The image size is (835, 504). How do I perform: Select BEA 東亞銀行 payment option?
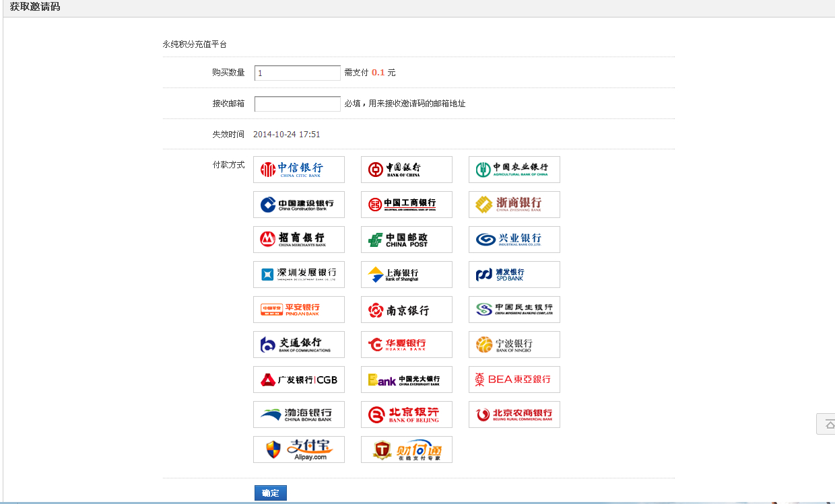(514, 380)
